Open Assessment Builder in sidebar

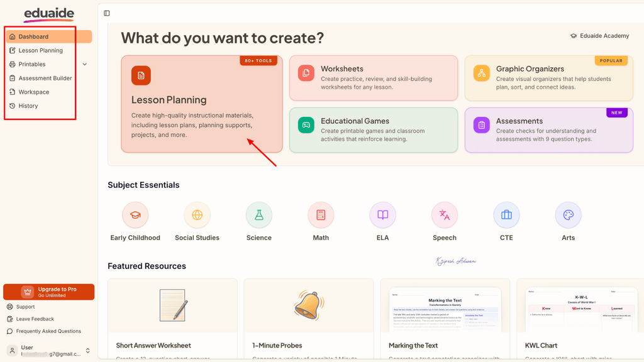(x=45, y=78)
